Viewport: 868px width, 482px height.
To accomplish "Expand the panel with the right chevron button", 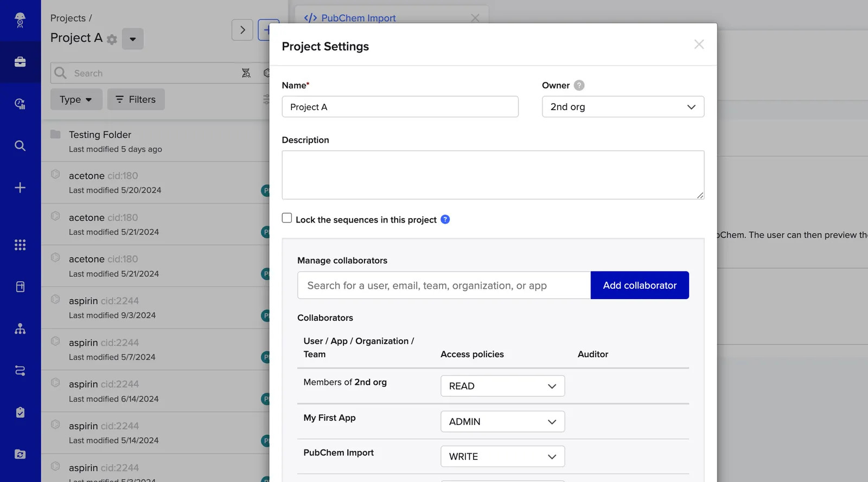I will 242,30.
